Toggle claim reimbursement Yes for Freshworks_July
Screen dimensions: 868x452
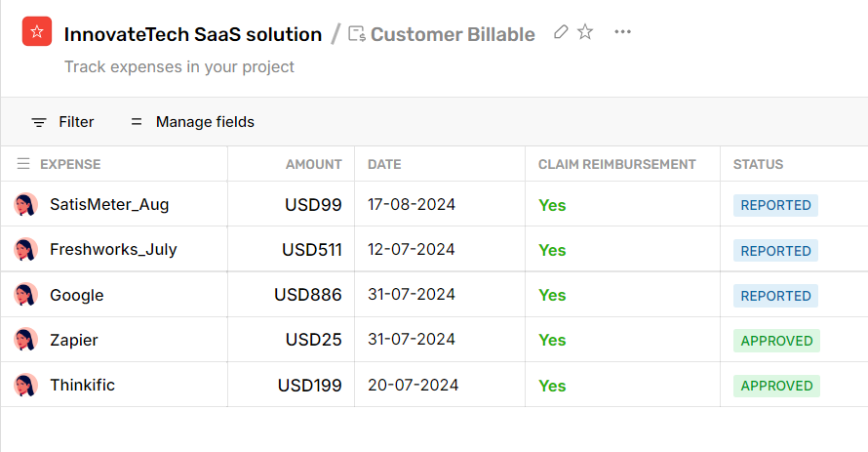coord(552,250)
